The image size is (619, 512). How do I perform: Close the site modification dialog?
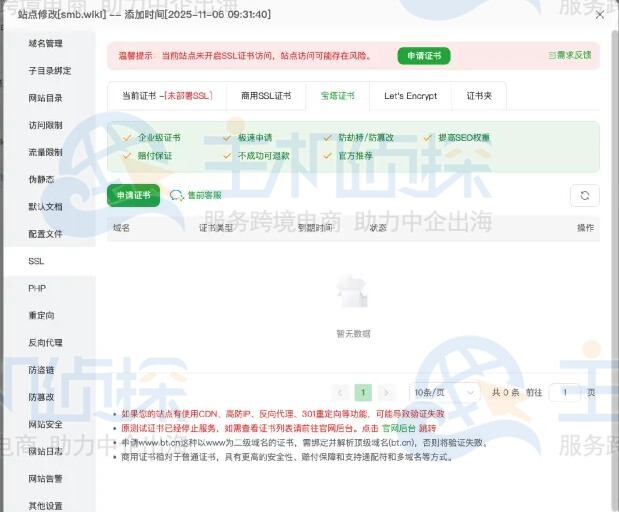tap(600, 15)
